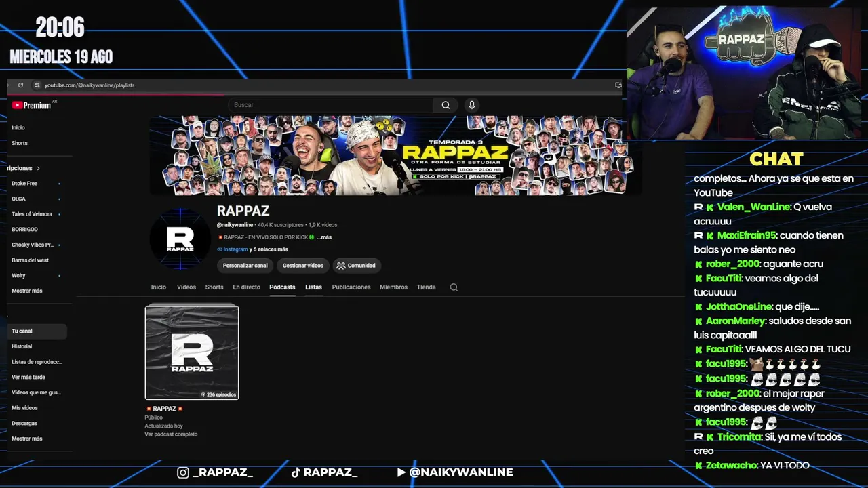Open Vídeos que me gustan in sidebar
Image resolution: width=868 pixels, height=488 pixels.
point(36,392)
